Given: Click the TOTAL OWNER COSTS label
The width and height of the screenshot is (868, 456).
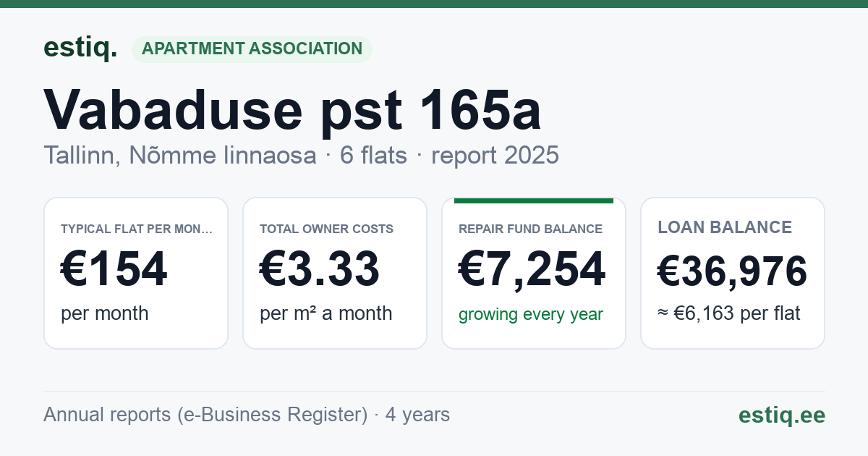Looking at the screenshot, I should [x=327, y=229].
